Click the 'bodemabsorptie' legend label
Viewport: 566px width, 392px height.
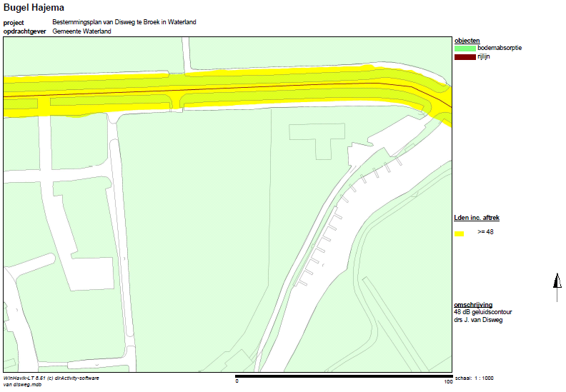500,48
